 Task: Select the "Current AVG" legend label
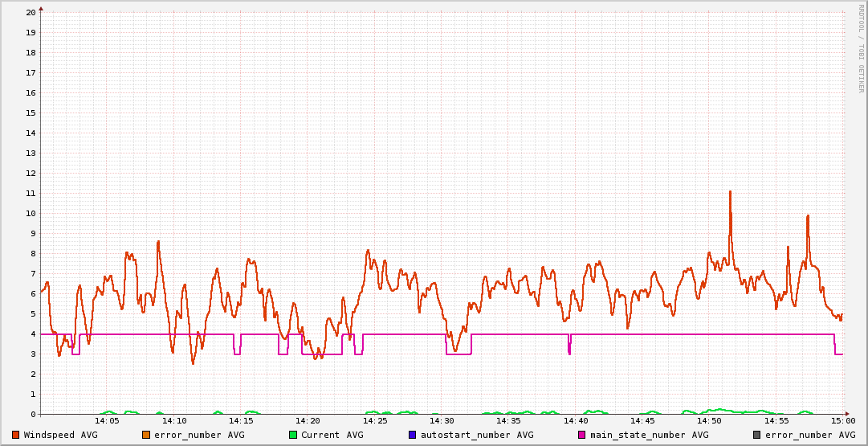pyautogui.click(x=332, y=435)
